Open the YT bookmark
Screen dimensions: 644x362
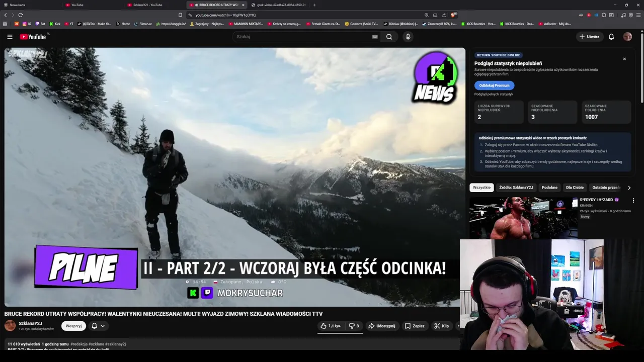[69, 24]
